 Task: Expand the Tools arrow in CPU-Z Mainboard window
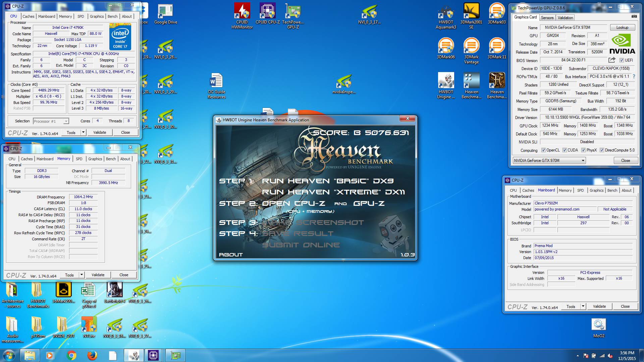point(583,306)
